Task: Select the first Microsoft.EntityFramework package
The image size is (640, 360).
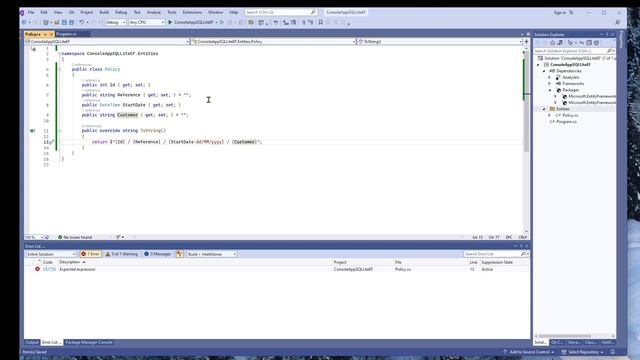Action: [592, 96]
